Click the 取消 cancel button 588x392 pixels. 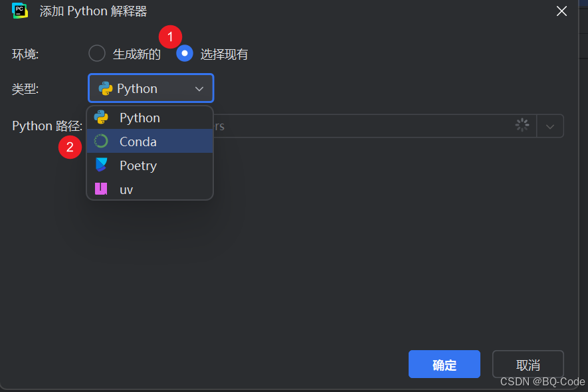pyautogui.click(x=528, y=364)
